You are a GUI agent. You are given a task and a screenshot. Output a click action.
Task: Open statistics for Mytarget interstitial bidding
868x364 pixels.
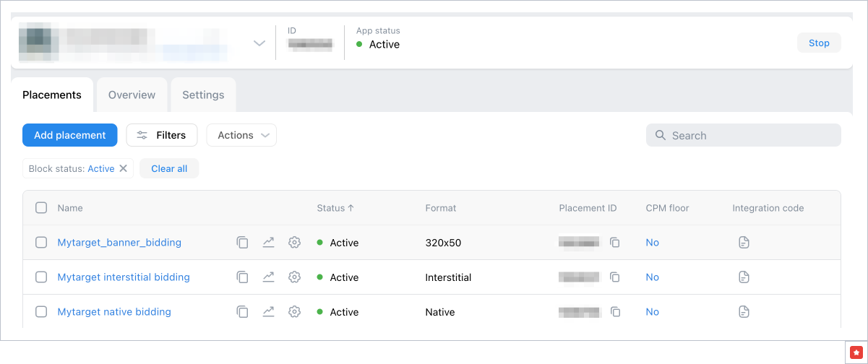(x=268, y=277)
